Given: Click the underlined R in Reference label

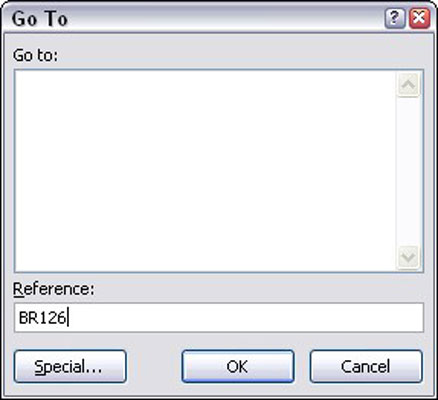Looking at the screenshot, I should 18,289.
